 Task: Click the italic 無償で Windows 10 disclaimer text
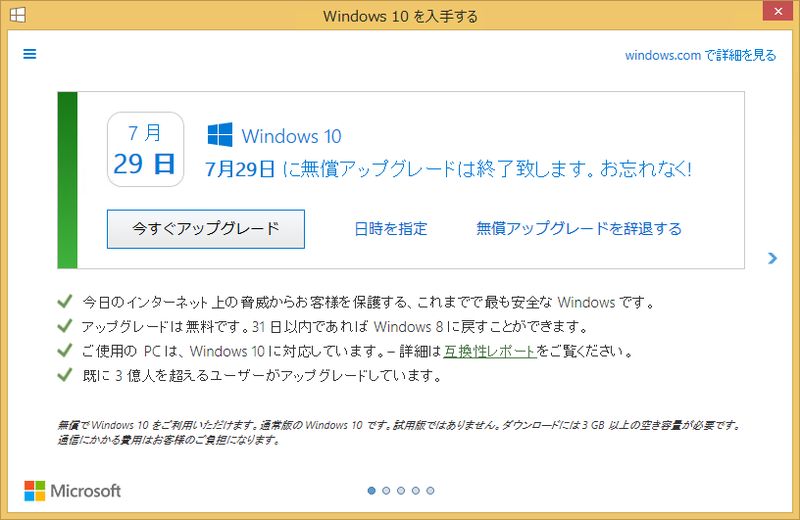[x=399, y=432]
